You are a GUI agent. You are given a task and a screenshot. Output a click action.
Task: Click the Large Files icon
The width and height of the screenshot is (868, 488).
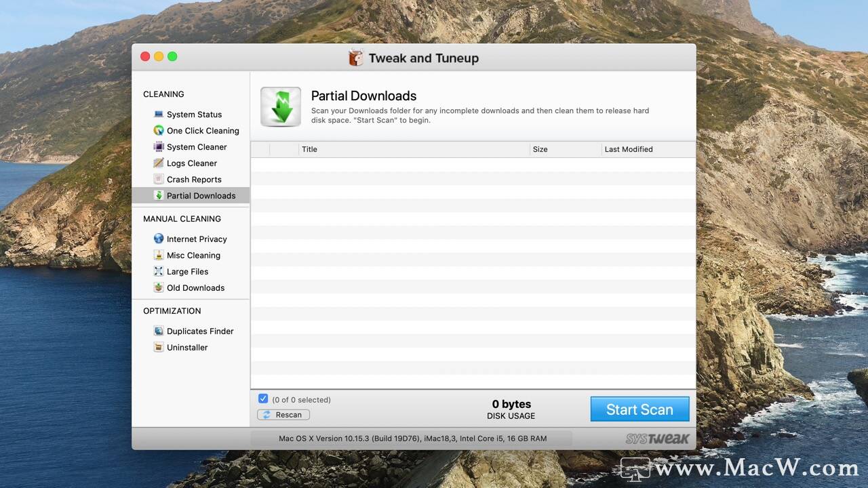(x=159, y=272)
